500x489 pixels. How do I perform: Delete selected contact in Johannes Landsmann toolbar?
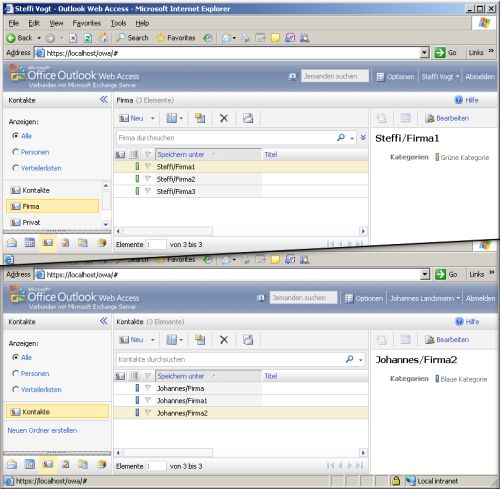[224, 340]
